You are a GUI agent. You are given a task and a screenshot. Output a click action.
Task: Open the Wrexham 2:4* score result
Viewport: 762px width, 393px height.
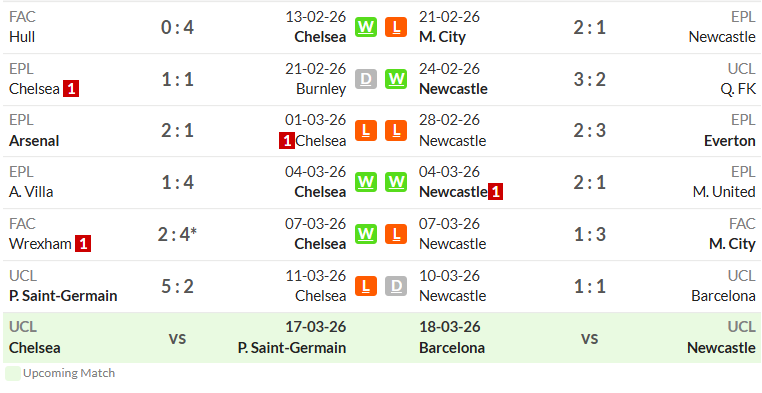(177, 234)
